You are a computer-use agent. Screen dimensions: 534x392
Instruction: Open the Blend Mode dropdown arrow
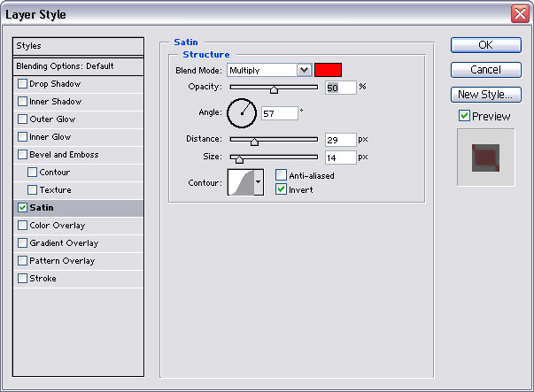point(304,70)
